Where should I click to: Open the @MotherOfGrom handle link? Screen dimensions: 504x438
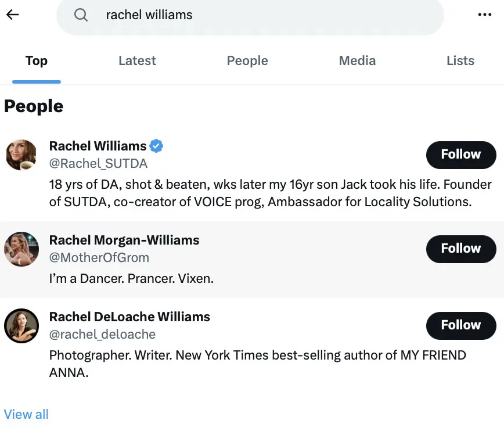coord(99,258)
